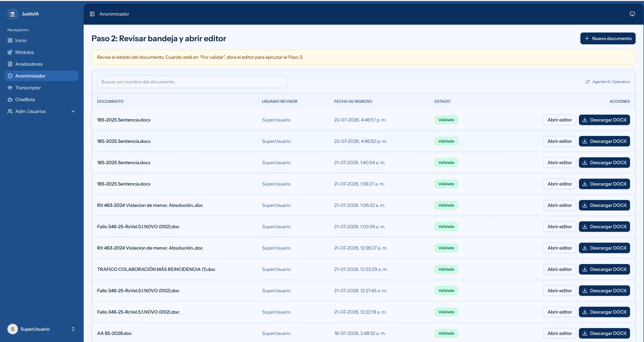Viewport: 644px width, 342px height.
Task: Click the Anonimizador shield icon
Action: (x=10, y=76)
